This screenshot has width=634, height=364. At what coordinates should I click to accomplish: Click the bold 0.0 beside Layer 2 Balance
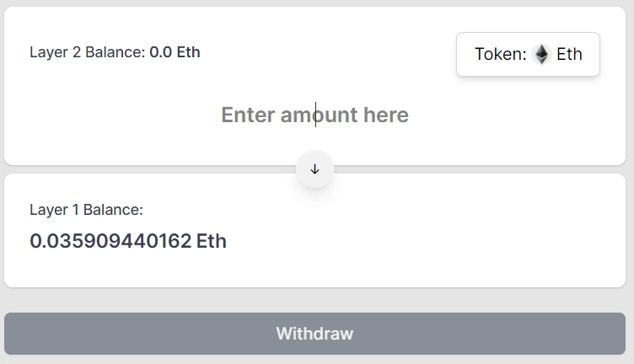click(159, 52)
